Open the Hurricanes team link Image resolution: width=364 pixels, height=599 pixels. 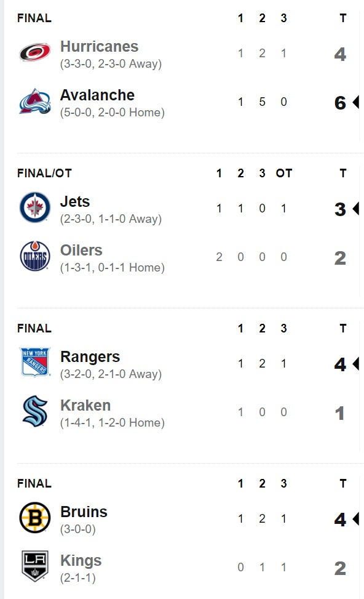click(x=99, y=46)
